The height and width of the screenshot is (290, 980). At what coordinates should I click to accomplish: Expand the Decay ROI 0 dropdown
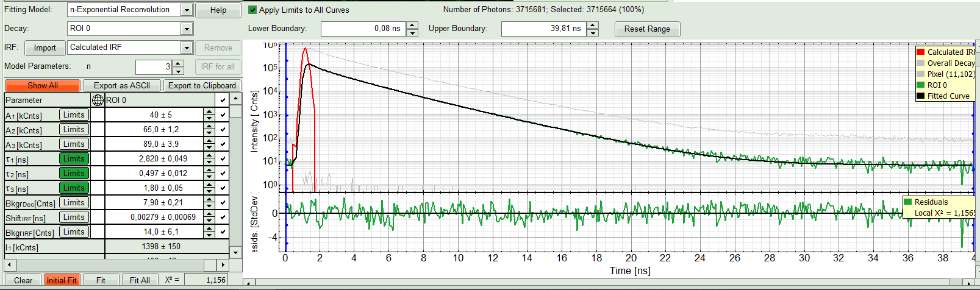[x=187, y=29]
